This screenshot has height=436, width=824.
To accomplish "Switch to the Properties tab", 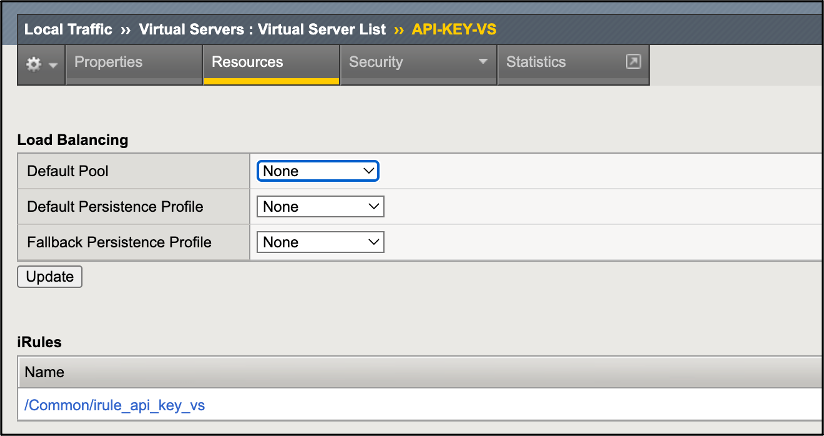I will (x=108, y=62).
